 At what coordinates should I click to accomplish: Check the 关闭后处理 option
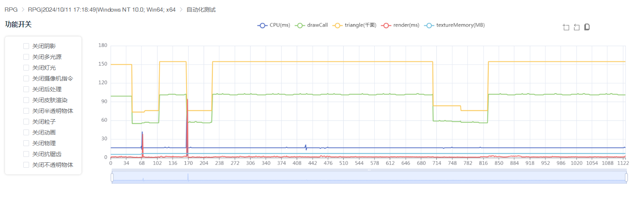[26, 89]
